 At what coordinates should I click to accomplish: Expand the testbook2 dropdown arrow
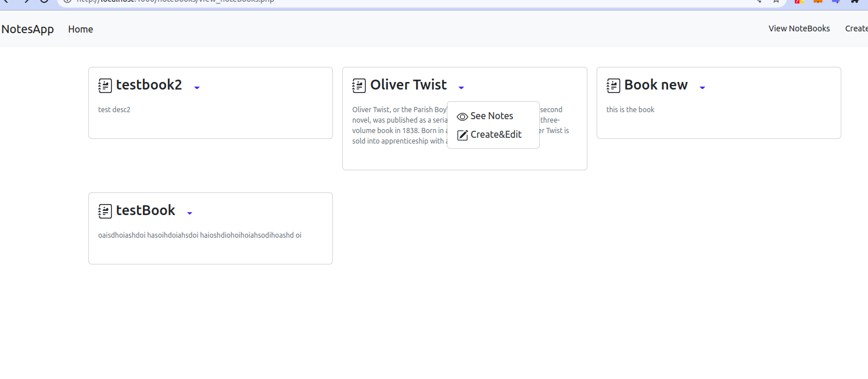[x=197, y=88]
